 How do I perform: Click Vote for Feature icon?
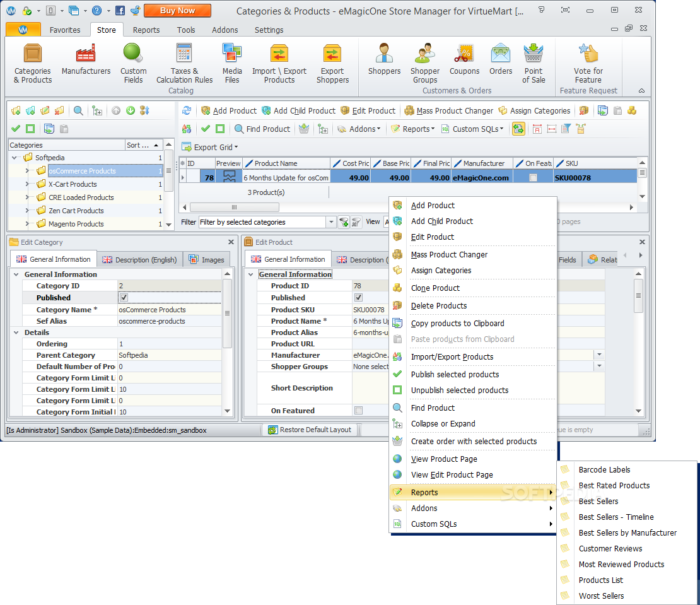(588, 64)
